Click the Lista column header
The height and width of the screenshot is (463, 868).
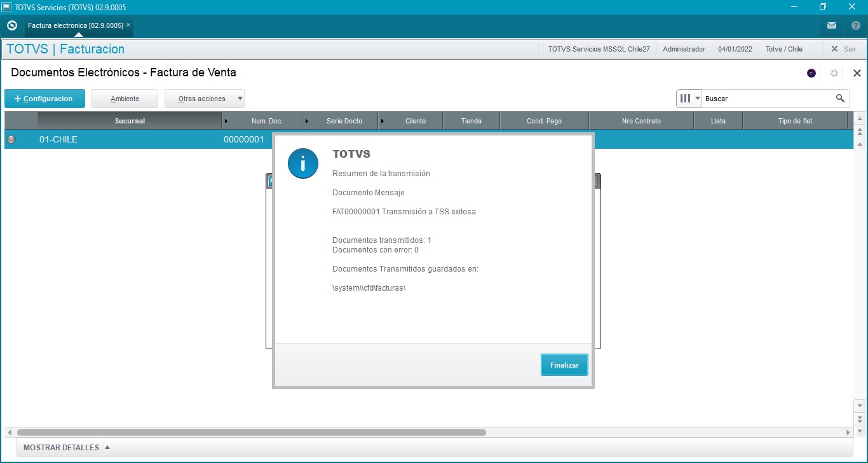(718, 121)
